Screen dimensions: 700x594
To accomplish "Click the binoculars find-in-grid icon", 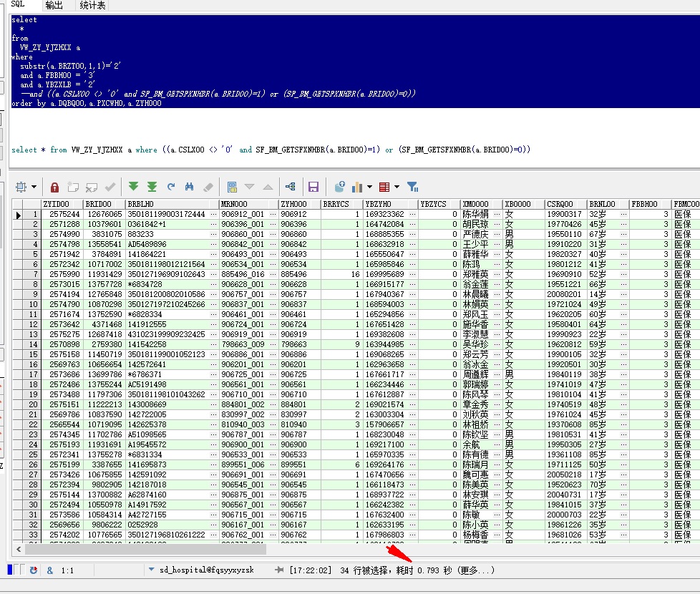I will (190, 187).
